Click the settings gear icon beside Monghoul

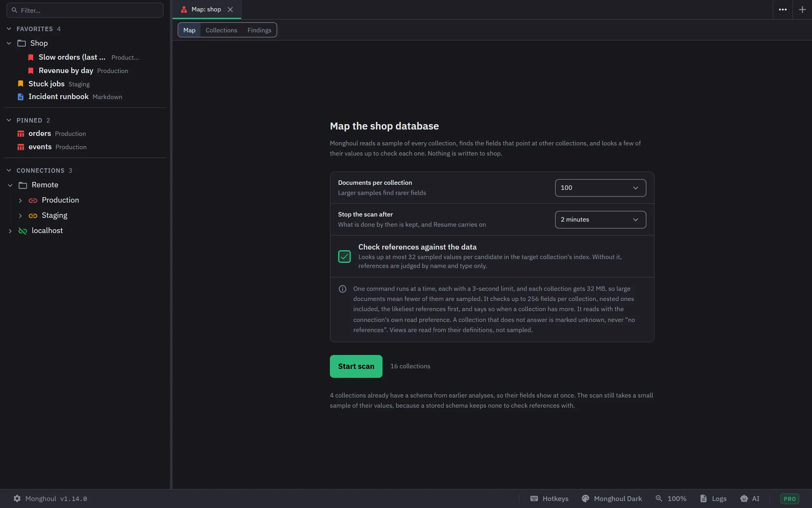pos(17,498)
